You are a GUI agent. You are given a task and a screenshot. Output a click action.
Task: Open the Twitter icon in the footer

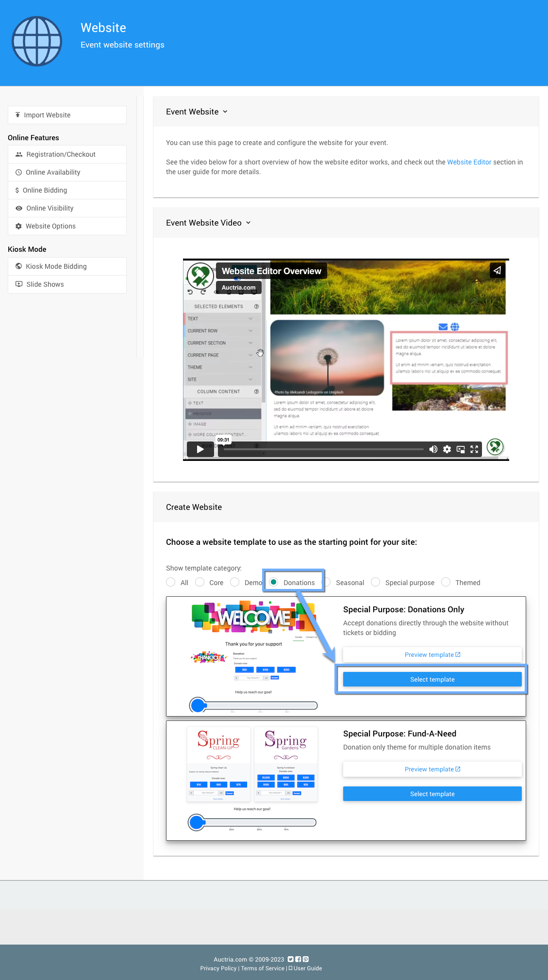290,959
